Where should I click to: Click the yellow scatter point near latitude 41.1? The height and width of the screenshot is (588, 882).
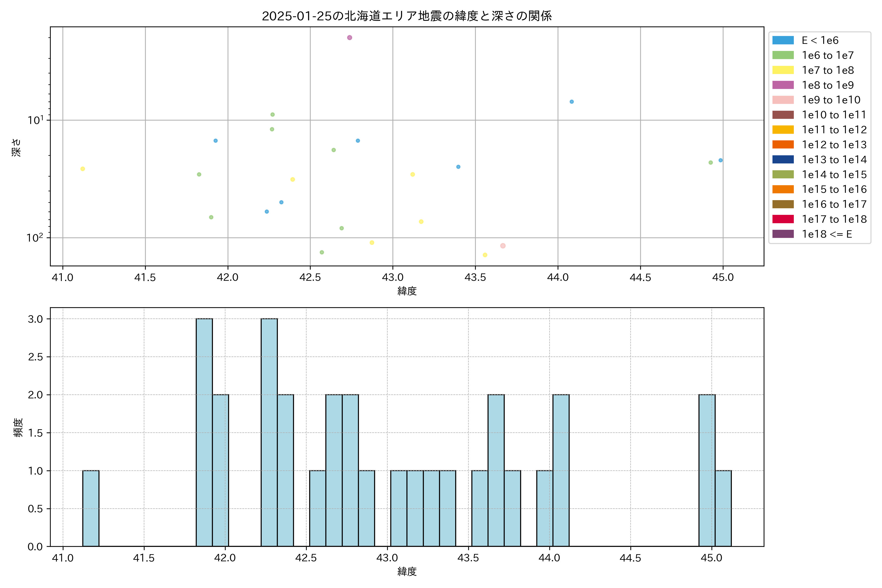point(83,169)
